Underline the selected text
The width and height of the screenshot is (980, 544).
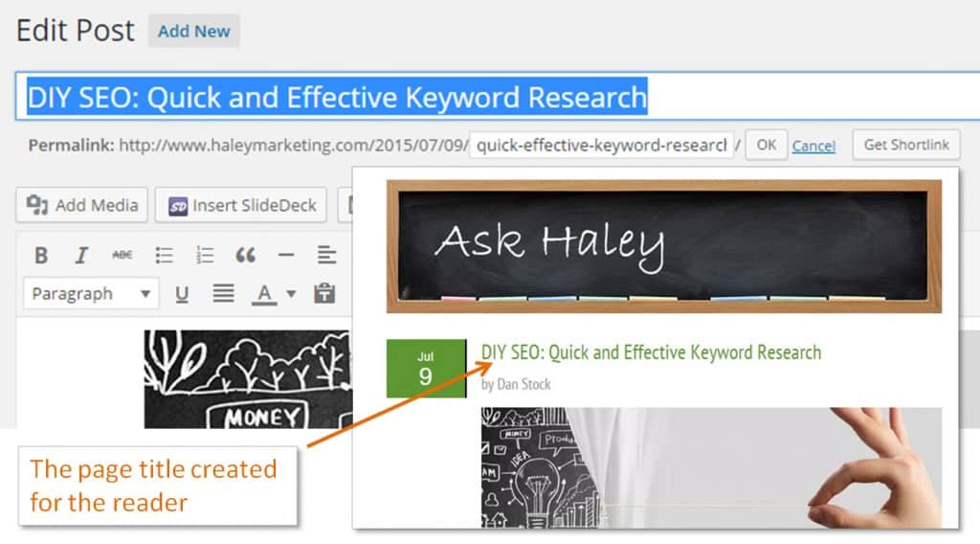(x=182, y=294)
